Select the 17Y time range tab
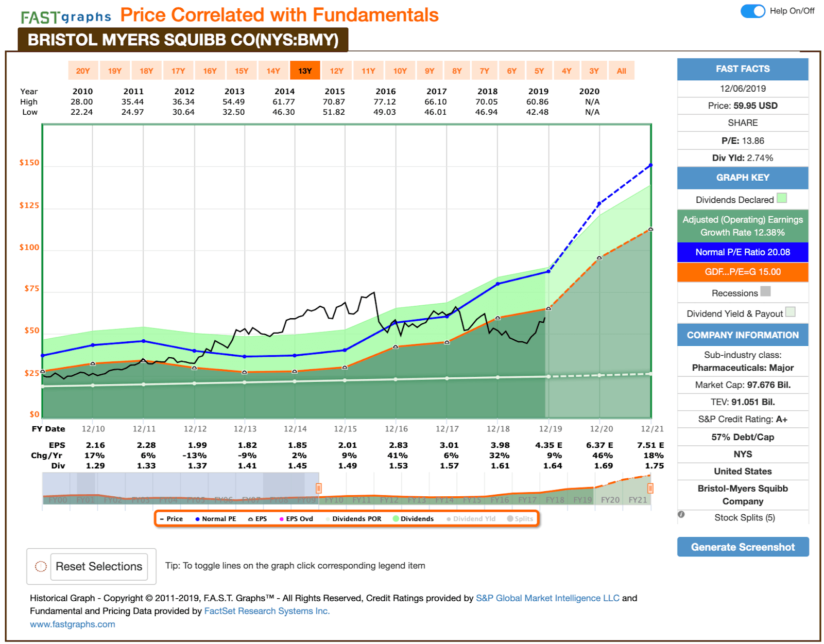Screen dimensions: 824x644 pyautogui.click(x=178, y=71)
